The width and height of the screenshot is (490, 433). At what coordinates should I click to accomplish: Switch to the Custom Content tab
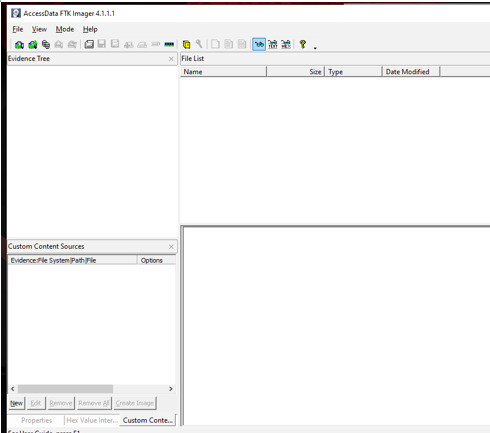click(x=148, y=420)
